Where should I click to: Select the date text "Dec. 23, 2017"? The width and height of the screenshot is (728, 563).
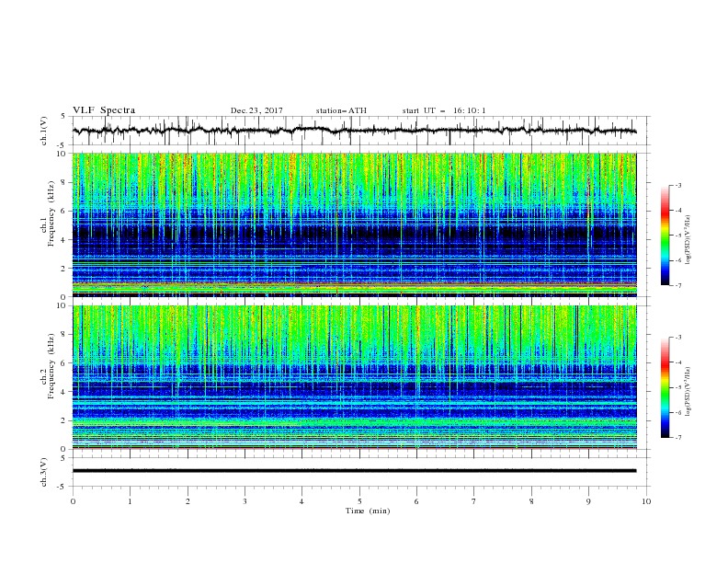tap(256, 110)
